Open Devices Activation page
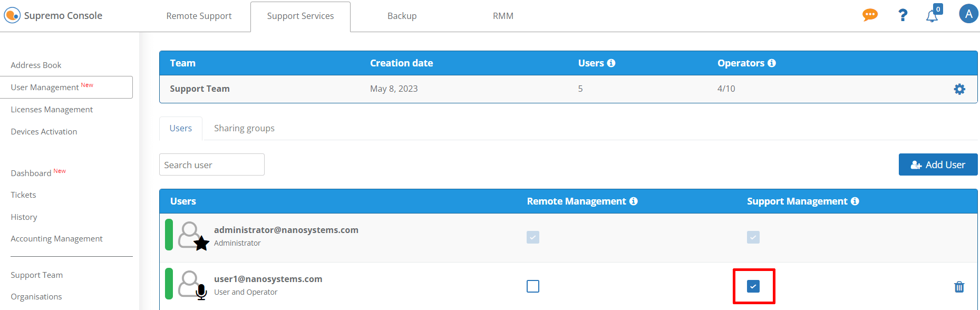Image resolution: width=980 pixels, height=310 pixels. pyautogui.click(x=44, y=131)
